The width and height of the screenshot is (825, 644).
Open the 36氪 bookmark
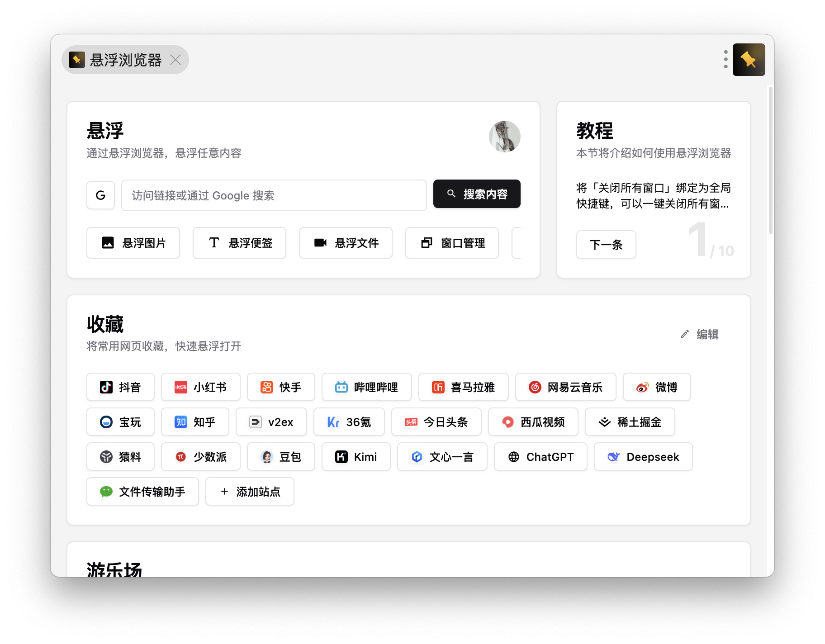tap(349, 422)
